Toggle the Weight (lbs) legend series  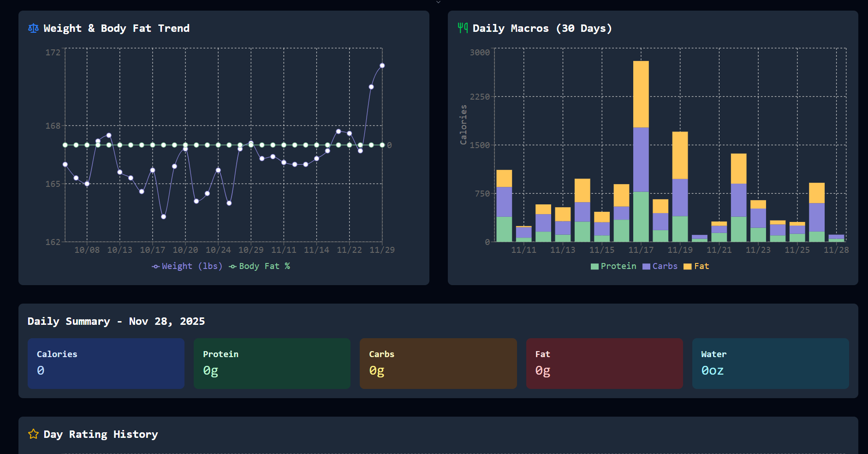coord(187,266)
